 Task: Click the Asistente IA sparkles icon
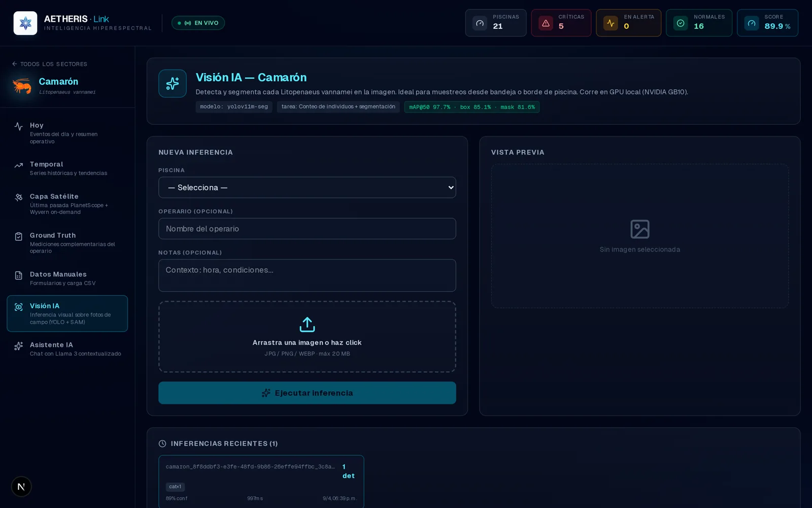[19, 346]
